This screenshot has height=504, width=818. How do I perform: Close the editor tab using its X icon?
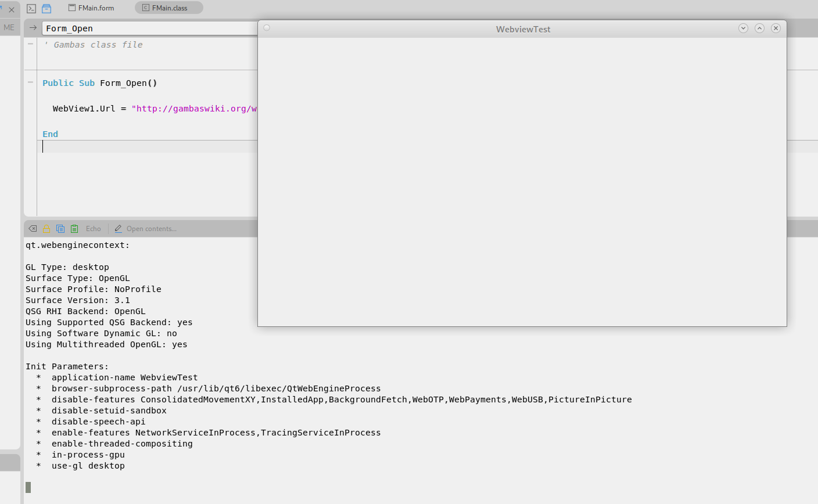point(11,9)
